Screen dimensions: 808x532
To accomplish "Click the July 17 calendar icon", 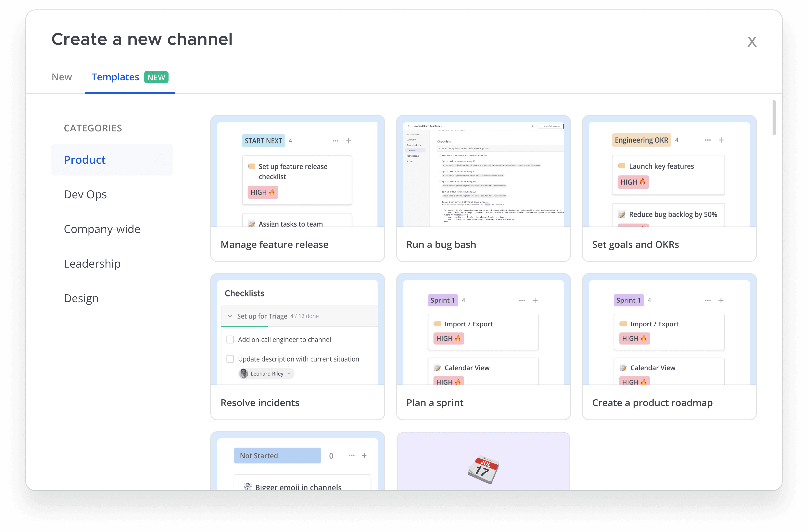I will coord(483,470).
